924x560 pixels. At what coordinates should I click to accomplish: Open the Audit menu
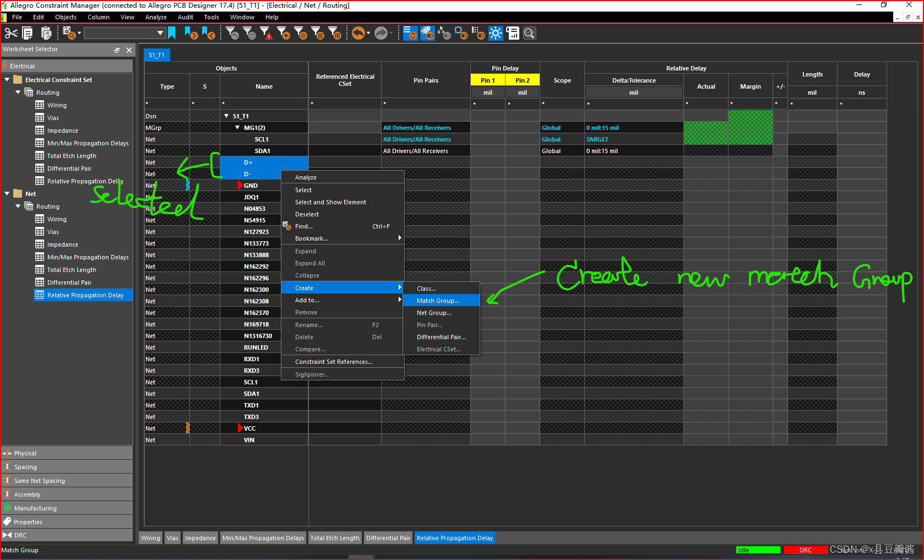tap(185, 17)
